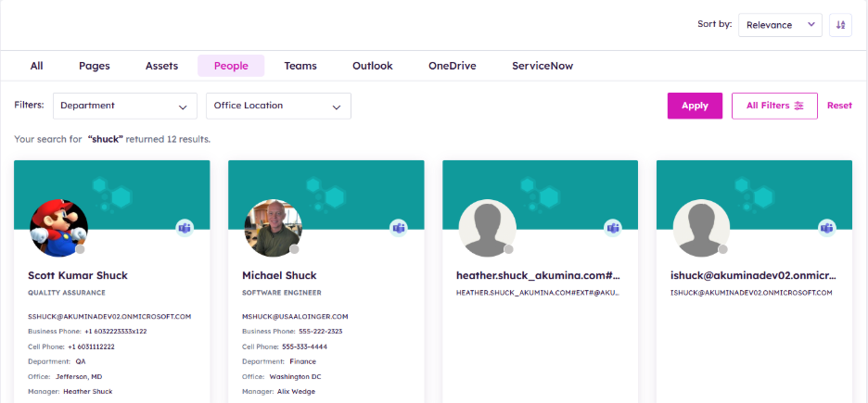
Task: Expand the Department filter dropdown
Action: point(124,106)
